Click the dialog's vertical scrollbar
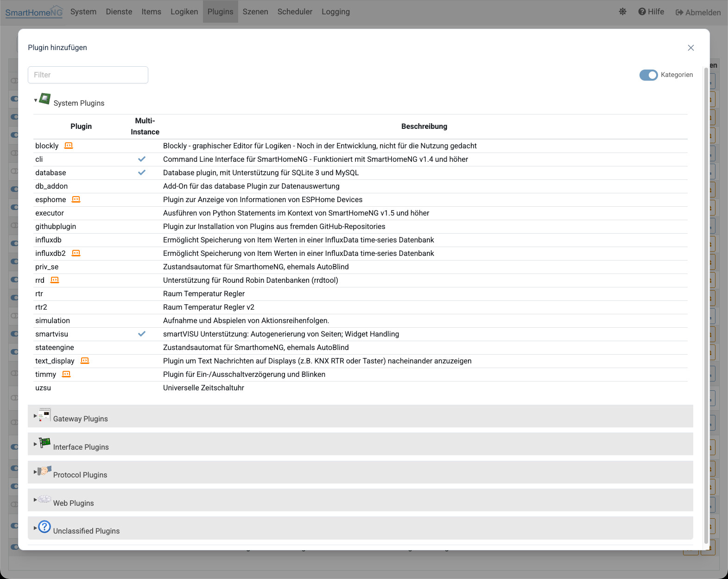 pyautogui.click(x=706, y=306)
